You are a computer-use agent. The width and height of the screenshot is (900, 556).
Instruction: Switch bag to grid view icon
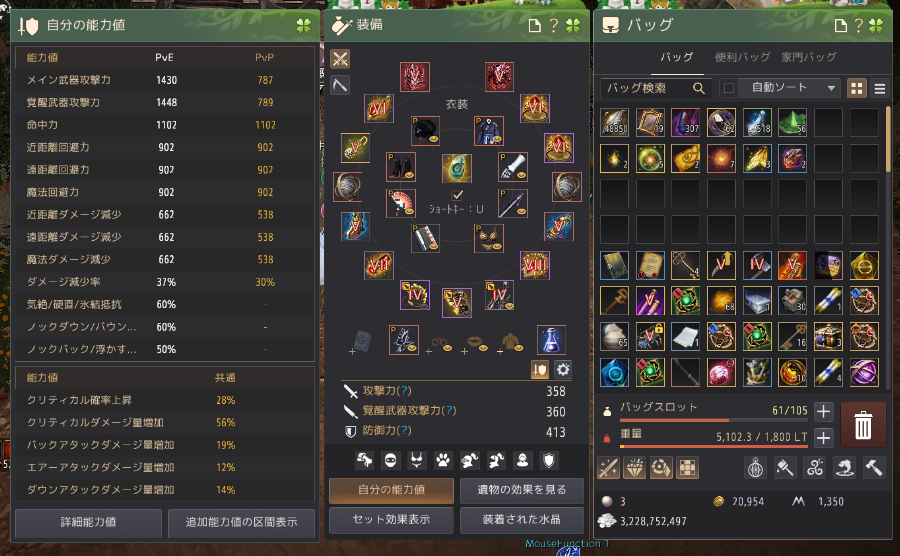[857, 88]
